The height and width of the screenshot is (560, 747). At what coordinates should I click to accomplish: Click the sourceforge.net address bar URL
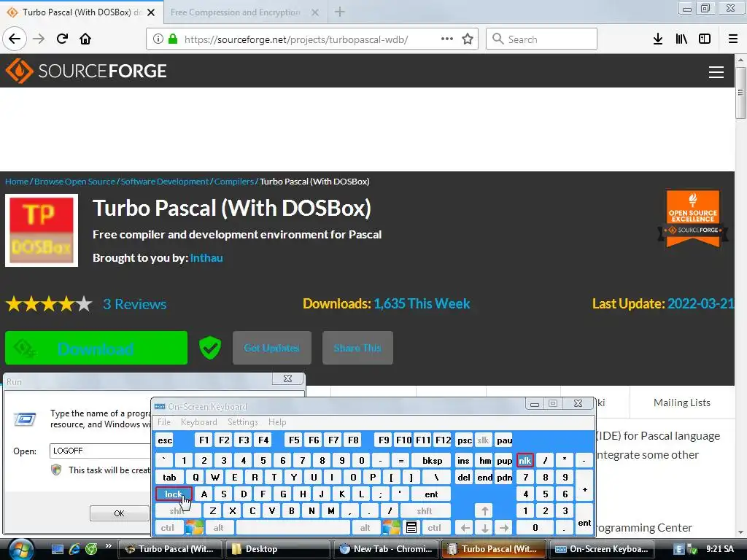296,39
